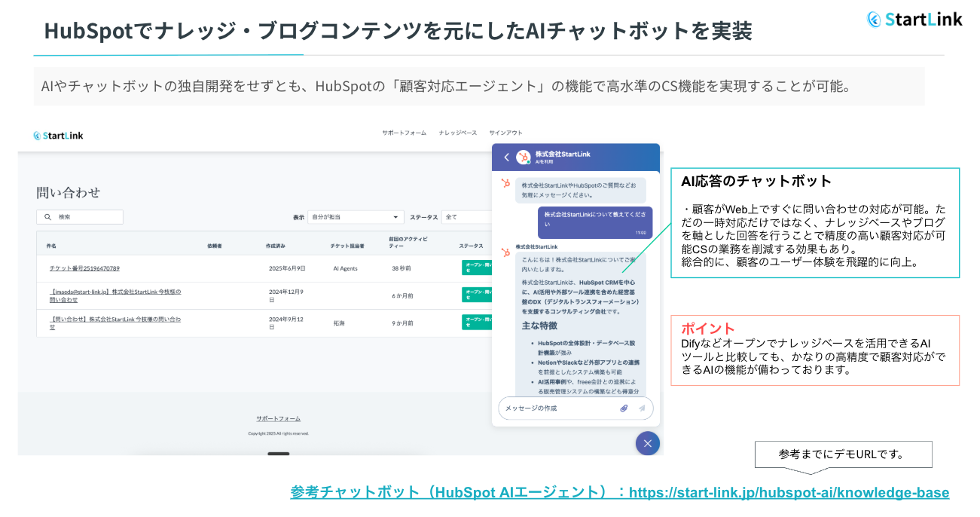Click the HubSpot avatar in chat header
This screenshot has width=980, height=517.
[x=524, y=158]
